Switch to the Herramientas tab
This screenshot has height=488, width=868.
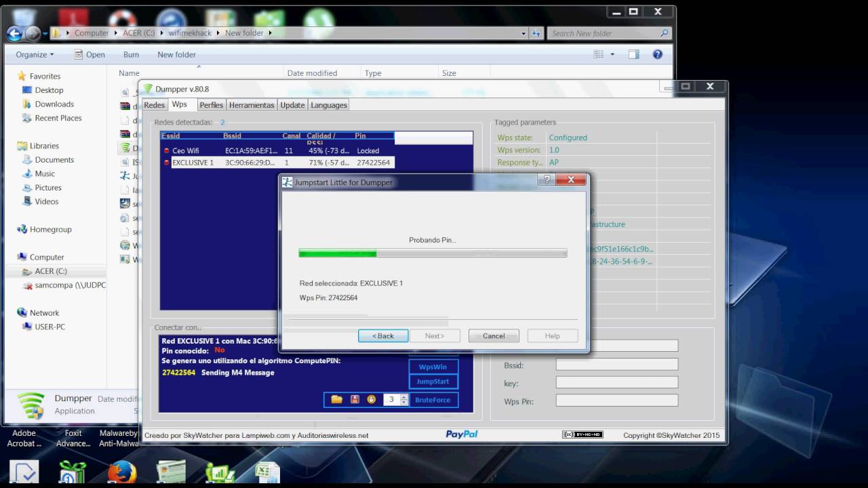coord(252,105)
